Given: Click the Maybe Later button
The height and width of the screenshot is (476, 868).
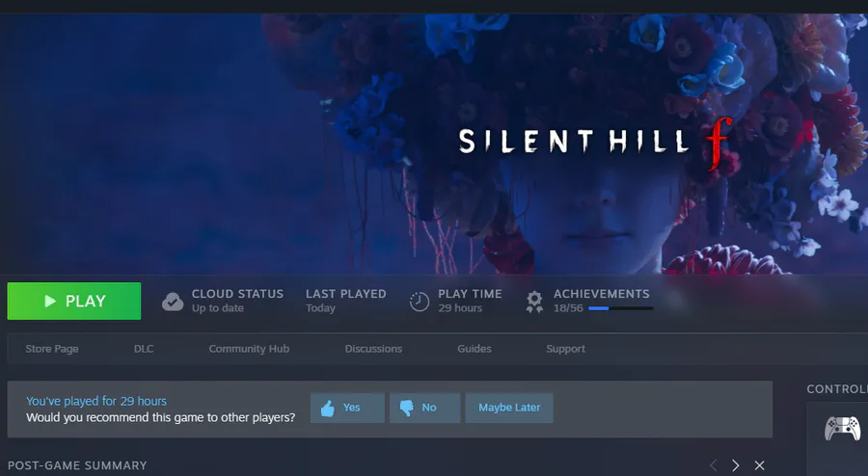Looking at the screenshot, I should pos(509,408).
